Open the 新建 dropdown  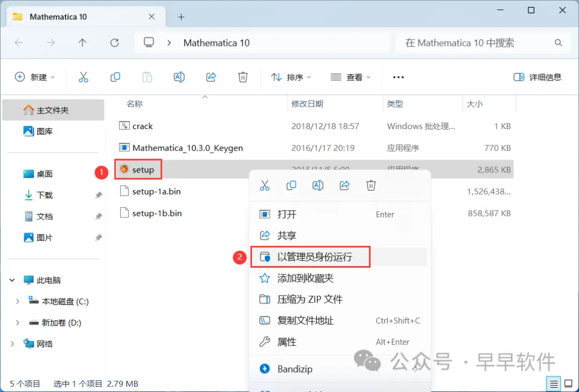click(x=35, y=77)
